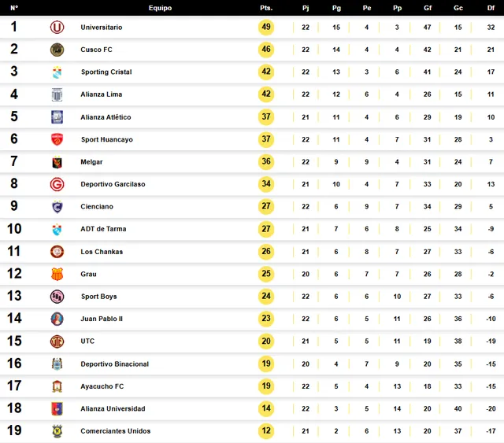Select the Sport Huancayo red crest

tap(57, 139)
